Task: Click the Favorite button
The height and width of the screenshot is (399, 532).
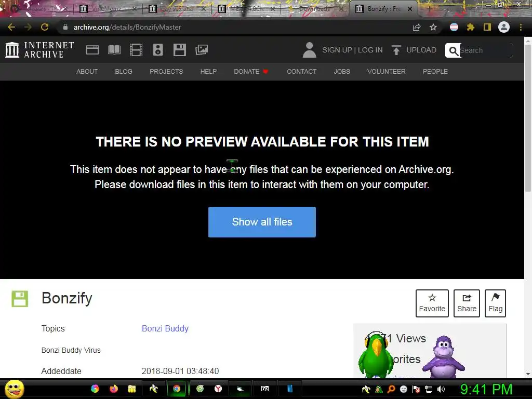Action: [x=432, y=303]
